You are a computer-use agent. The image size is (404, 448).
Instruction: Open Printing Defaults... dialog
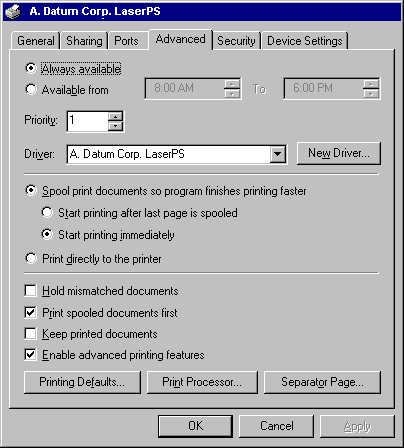[x=82, y=382]
